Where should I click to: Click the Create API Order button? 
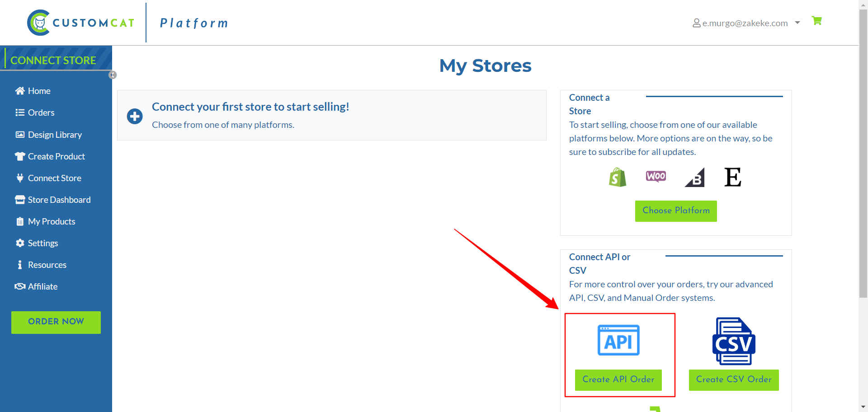[x=618, y=379]
